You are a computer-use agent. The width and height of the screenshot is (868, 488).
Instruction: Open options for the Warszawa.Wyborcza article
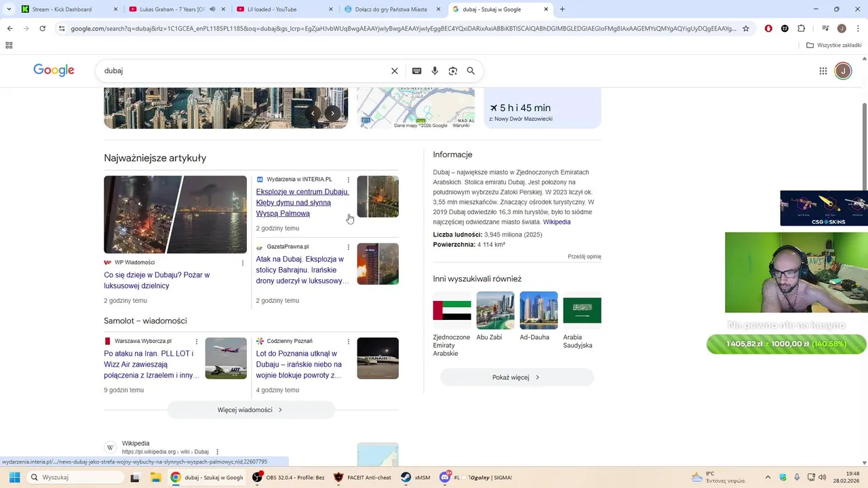tap(197, 342)
